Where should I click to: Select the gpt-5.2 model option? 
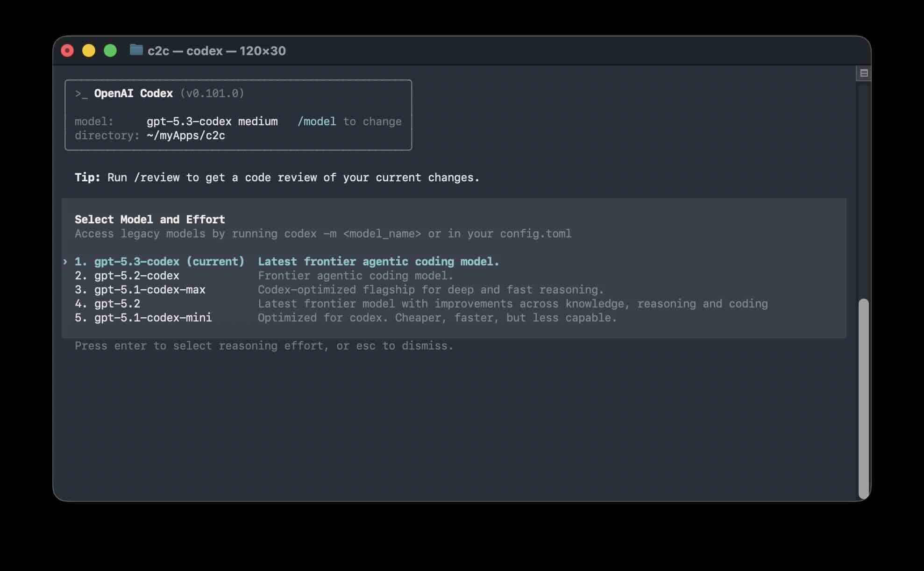coord(107,304)
